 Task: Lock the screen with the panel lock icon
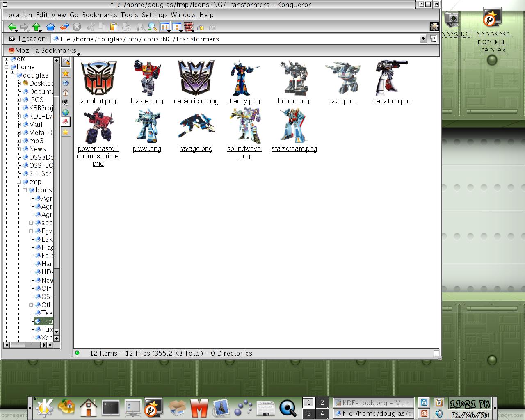coord(424,403)
